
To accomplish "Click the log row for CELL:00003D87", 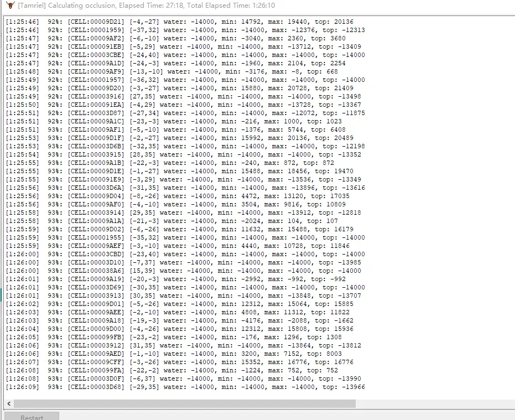I will click(x=185, y=113).
